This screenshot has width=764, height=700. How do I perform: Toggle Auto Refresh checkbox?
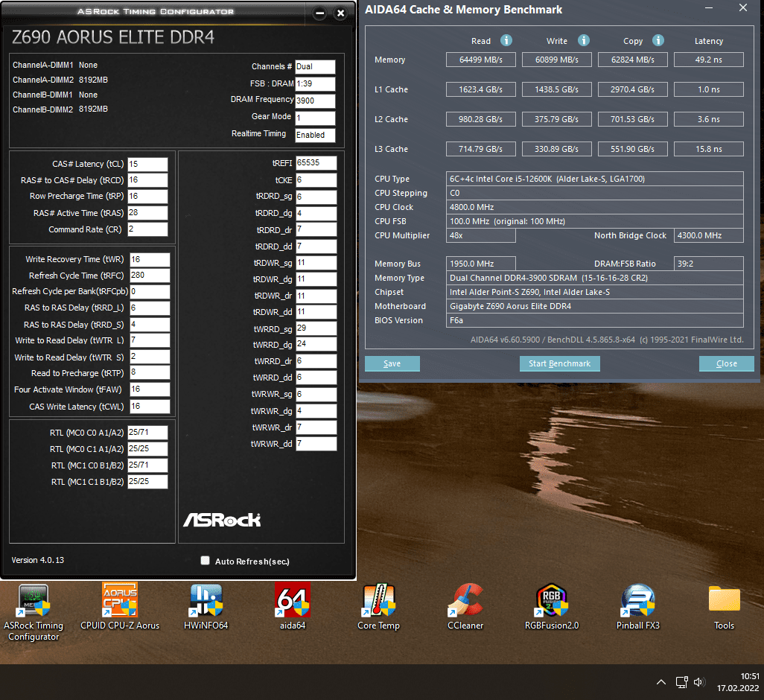pyautogui.click(x=205, y=561)
